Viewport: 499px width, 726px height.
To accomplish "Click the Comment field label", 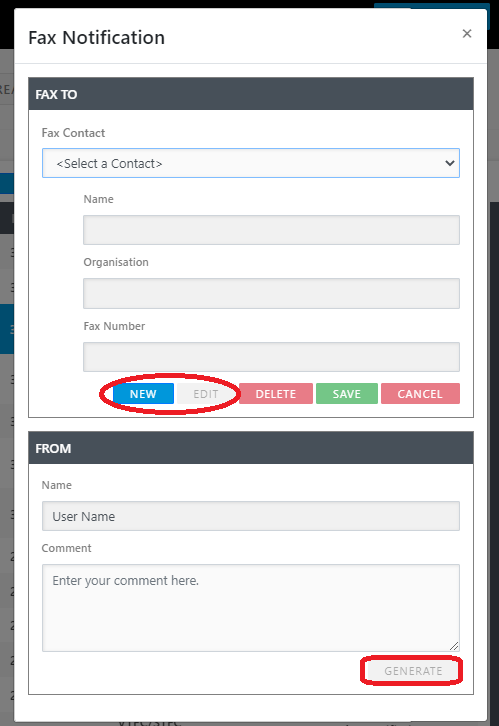I will 66,548.
